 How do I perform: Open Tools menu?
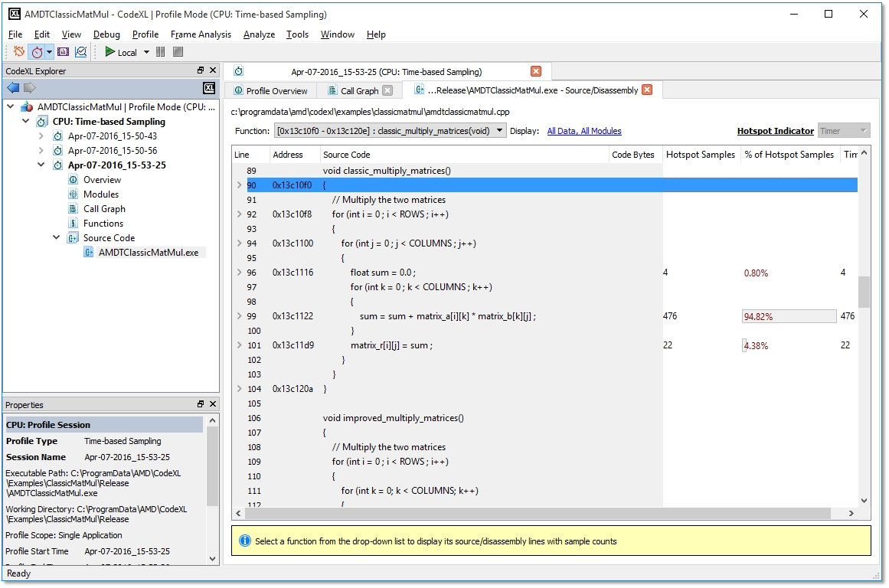[297, 34]
